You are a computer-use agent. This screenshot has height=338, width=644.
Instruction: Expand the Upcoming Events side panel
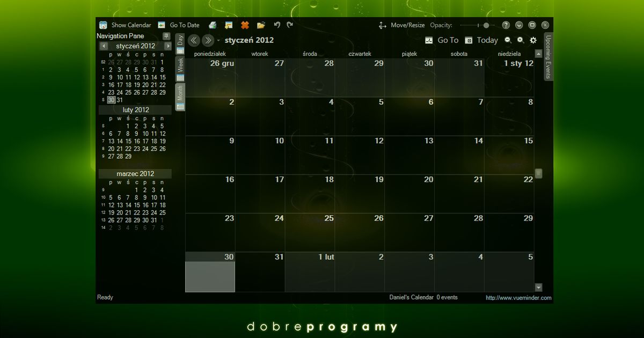[x=548, y=57]
